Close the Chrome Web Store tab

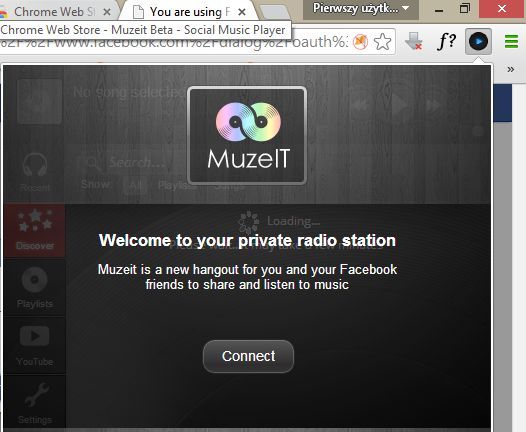point(107,12)
